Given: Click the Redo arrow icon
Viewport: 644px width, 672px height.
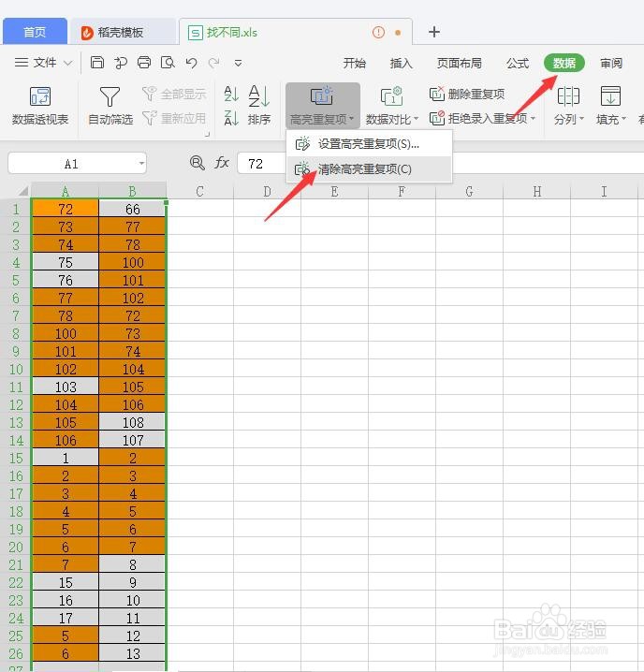Looking at the screenshot, I should coord(214,63).
